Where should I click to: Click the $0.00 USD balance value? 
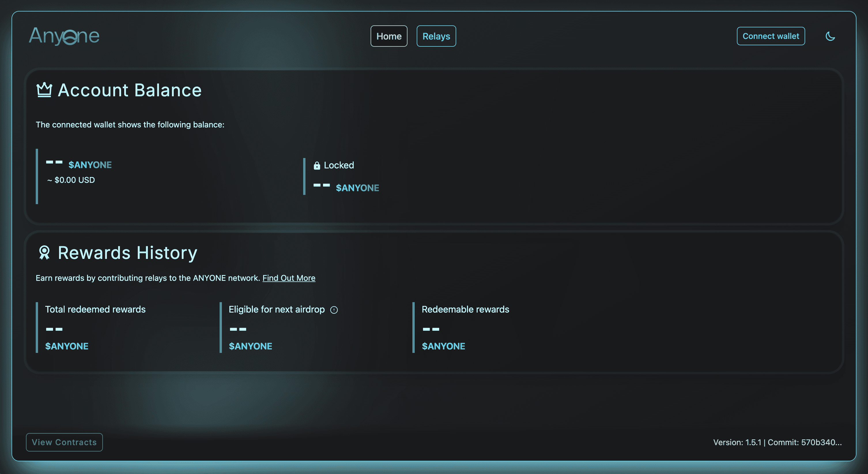tap(74, 180)
